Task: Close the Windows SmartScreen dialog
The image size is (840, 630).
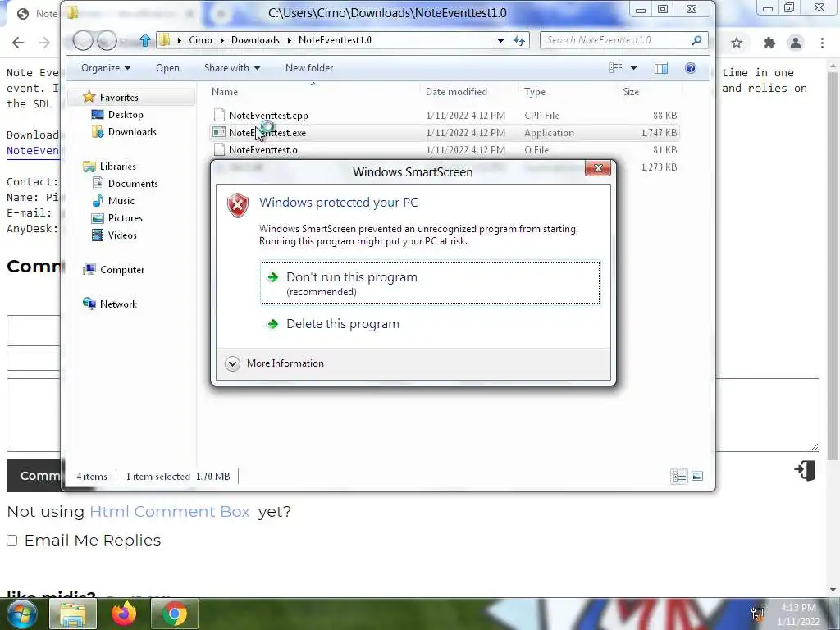Action: click(598, 168)
